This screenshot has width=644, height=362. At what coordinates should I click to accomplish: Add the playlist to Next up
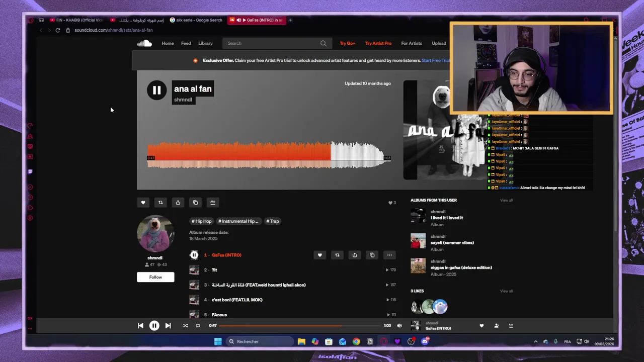click(x=213, y=203)
